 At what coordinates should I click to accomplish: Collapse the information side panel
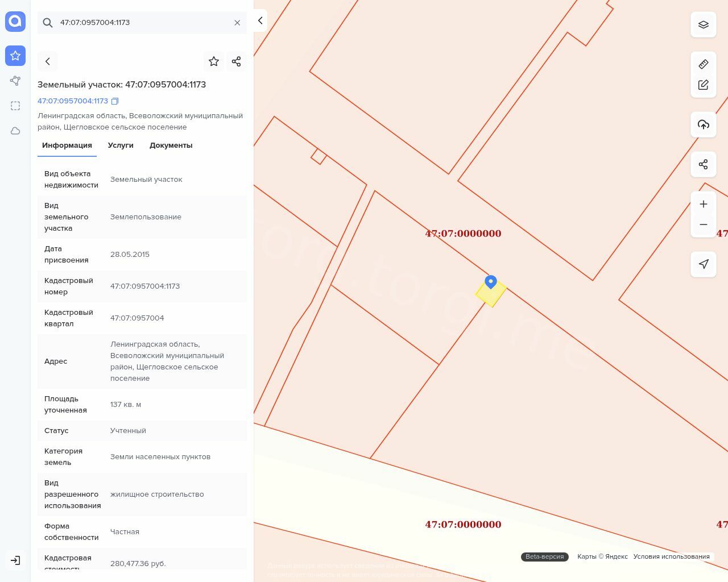point(260,20)
